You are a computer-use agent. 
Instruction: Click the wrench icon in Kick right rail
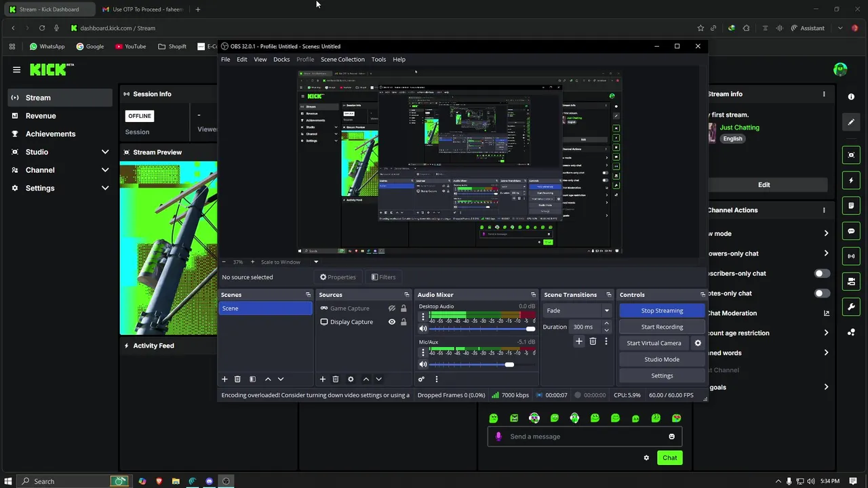[851, 307]
